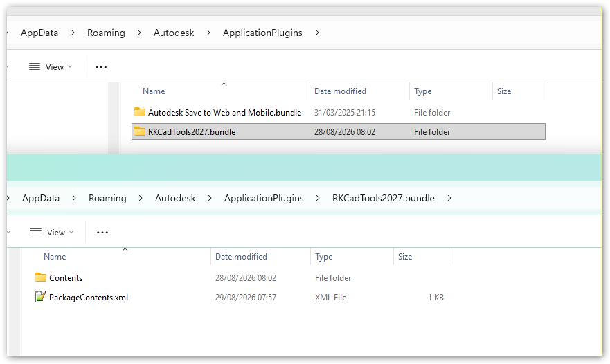The image size is (610, 364).
Task: Sort by Date modified in the lower window
Action: coord(241,257)
